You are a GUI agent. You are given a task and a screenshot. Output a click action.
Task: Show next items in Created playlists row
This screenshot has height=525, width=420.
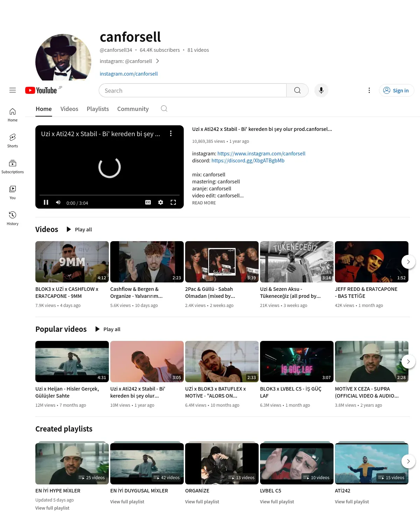point(408,461)
